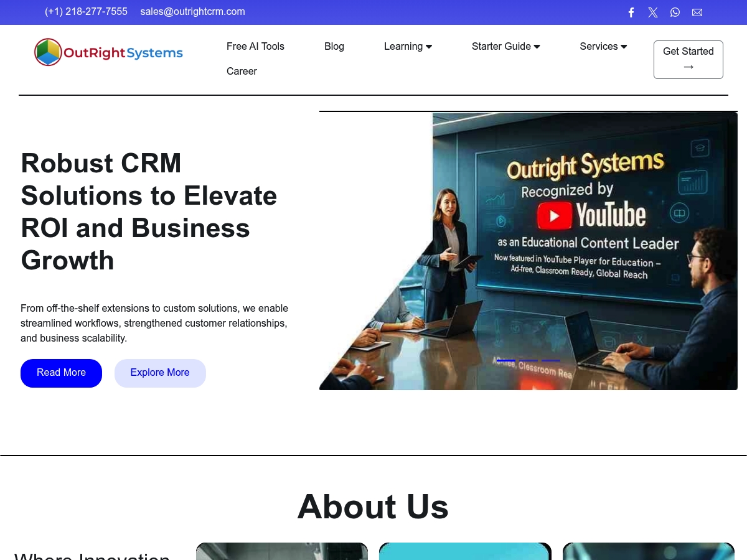747x560 pixels.
Task: Call the phone number in top bar
Action: pos(86,11)
